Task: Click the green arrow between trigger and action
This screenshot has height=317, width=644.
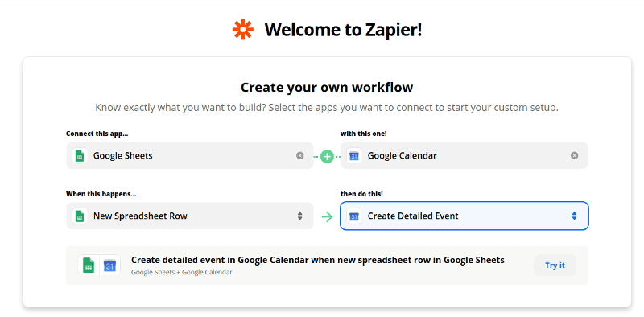Action: coord(327,216)
